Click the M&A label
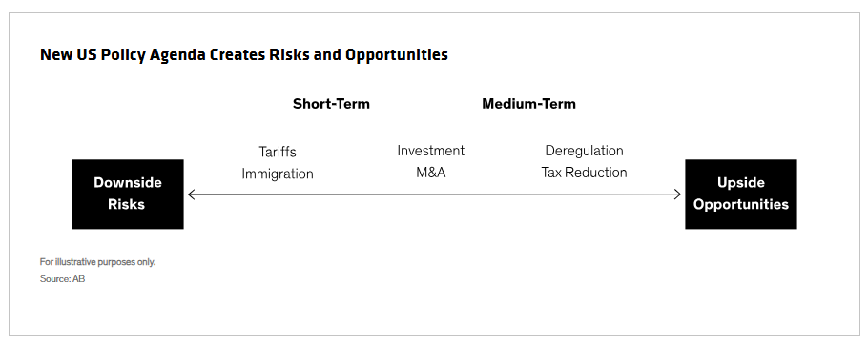Viewport: 868px width, 348px height. [x=431, y=173]
